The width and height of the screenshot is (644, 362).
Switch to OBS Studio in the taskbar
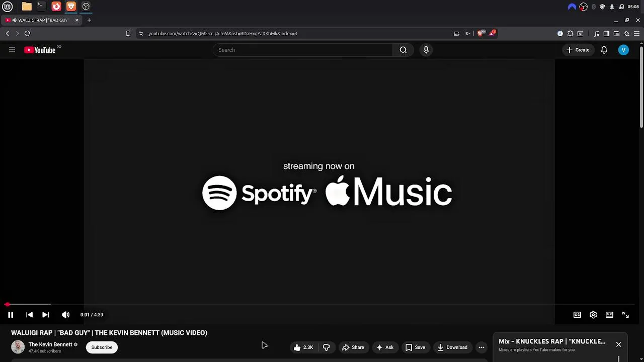[86, 7]
